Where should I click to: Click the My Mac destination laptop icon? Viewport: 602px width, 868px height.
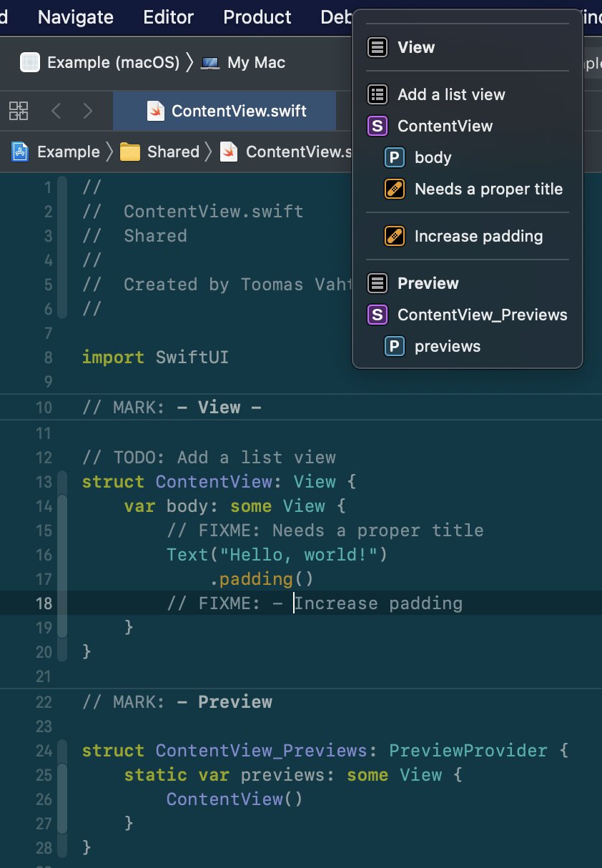211,62
